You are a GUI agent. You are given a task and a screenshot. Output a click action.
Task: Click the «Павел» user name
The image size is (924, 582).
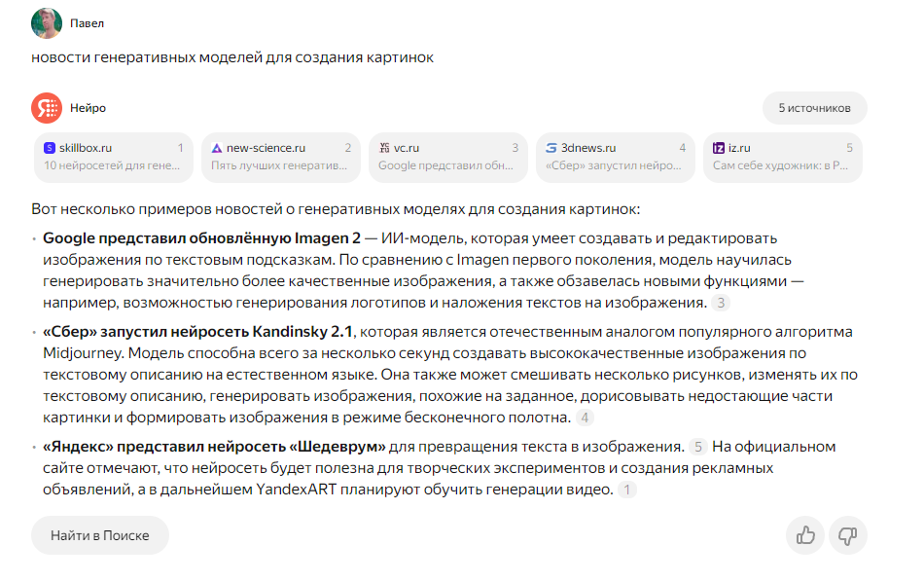(88, 23)
